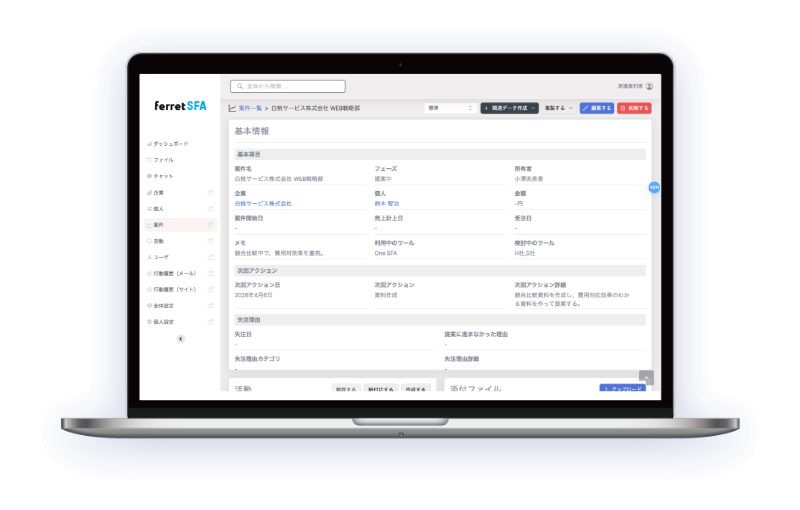Click the scroll-to-top arrow button
The height and width of the screenshot is (510, 800).
[x=646, y=377]
